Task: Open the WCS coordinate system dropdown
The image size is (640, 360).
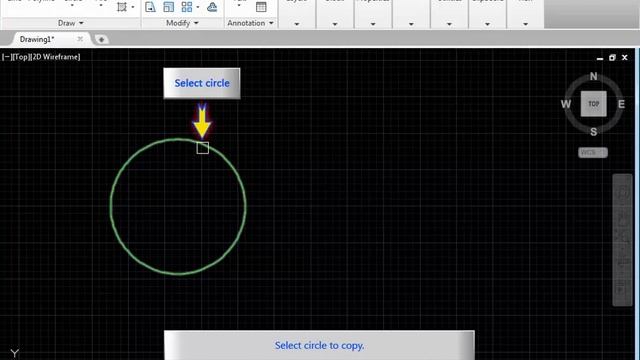Action: [593, 152]
